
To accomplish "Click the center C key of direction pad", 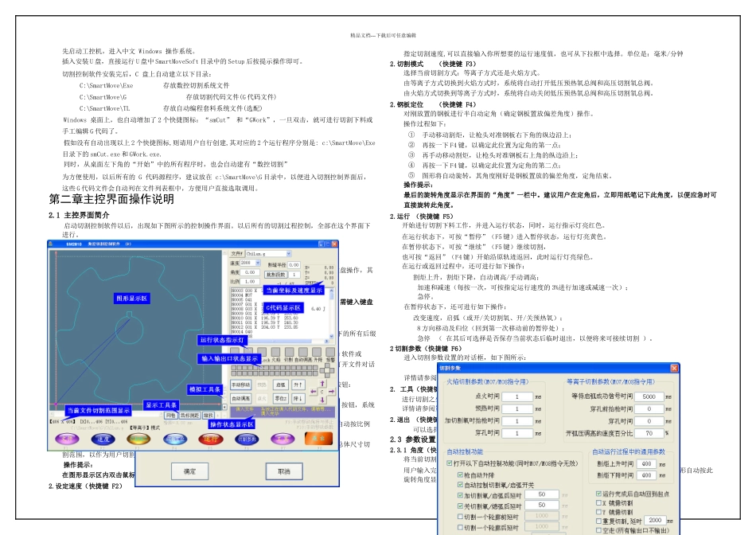I will 322,392.
